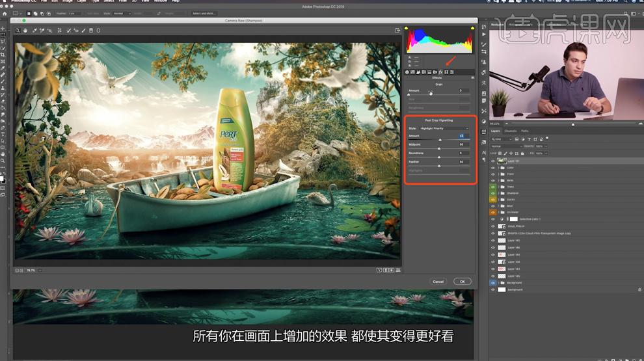Click the Roundness value field

coord(463,154)
